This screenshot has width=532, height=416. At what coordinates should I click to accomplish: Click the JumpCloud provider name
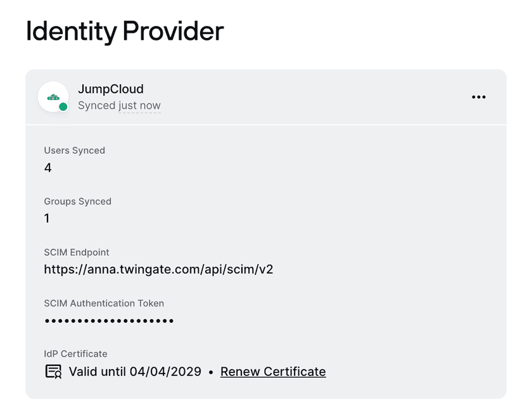pos(111,89)
